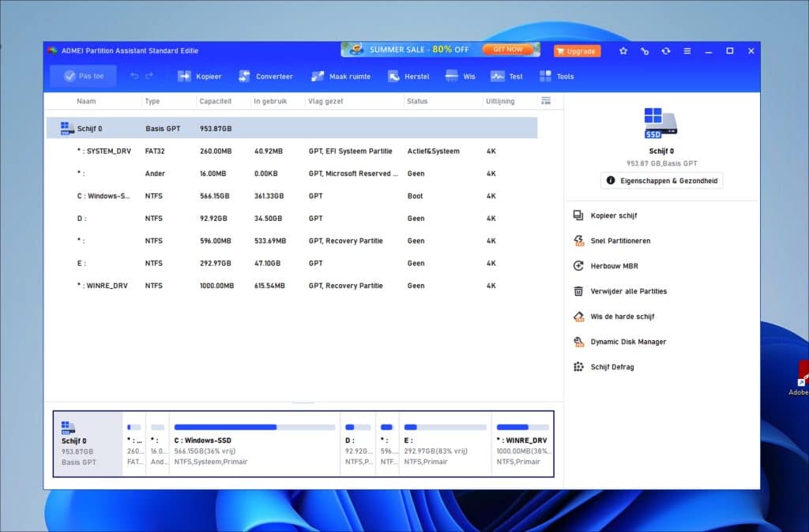The width and height of the screenshot is (809, 532).
Task: Open the Converteer toolbar item
Action: (x=265, y=77)
